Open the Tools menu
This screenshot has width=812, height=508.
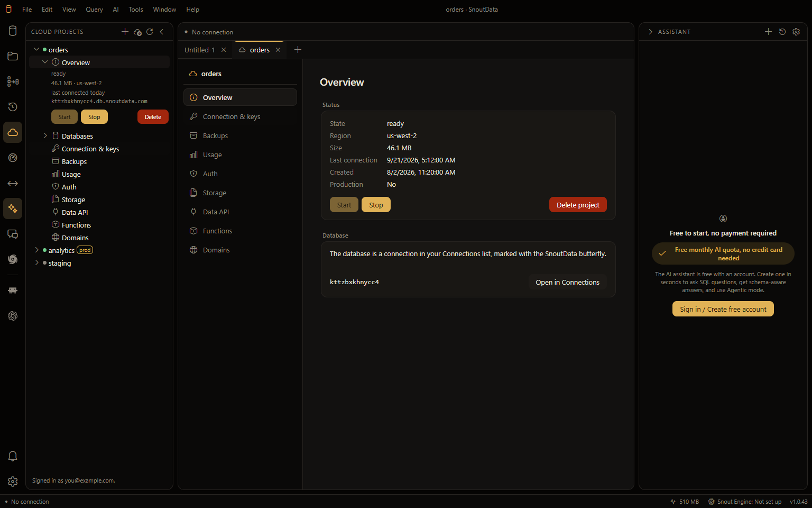tap(136, 10)
